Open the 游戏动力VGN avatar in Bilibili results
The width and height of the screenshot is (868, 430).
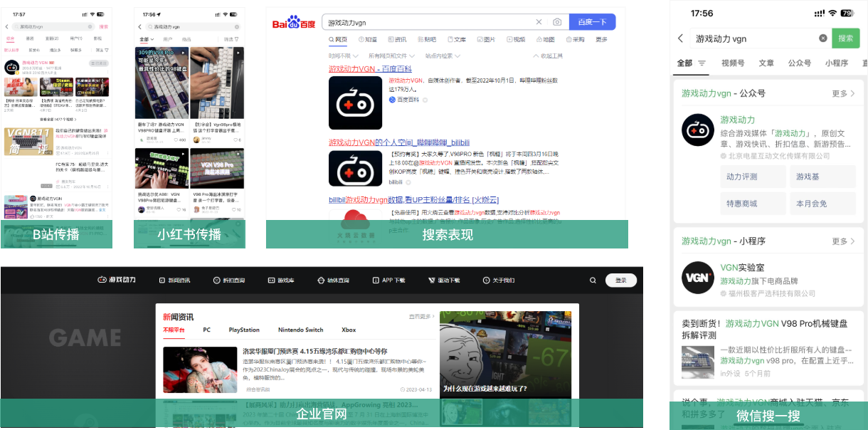pos(11,68)
